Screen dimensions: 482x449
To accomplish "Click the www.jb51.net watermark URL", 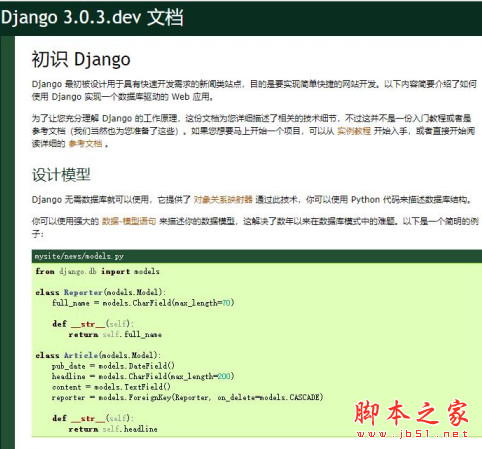I will click(x=412, y=434).
